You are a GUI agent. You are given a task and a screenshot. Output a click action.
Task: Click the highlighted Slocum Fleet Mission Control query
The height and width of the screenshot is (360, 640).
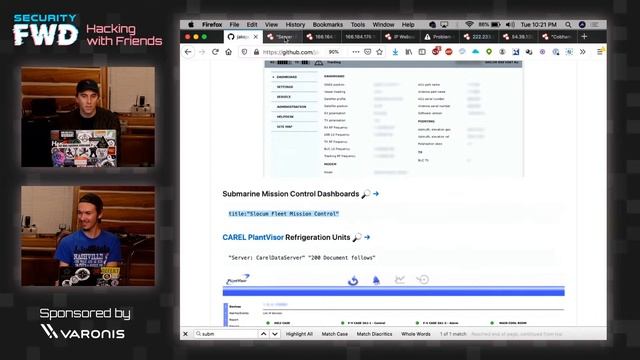tap(284, 214)
